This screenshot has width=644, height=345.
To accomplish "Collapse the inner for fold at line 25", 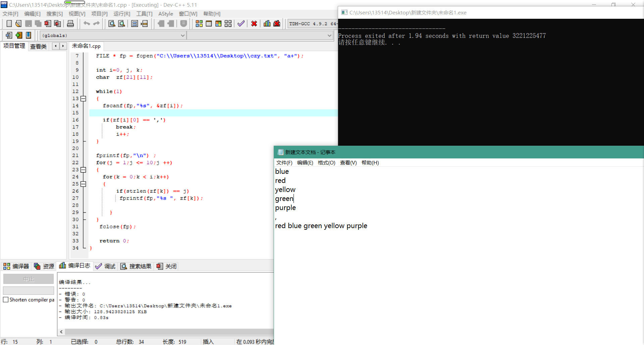I will (84, 184).
